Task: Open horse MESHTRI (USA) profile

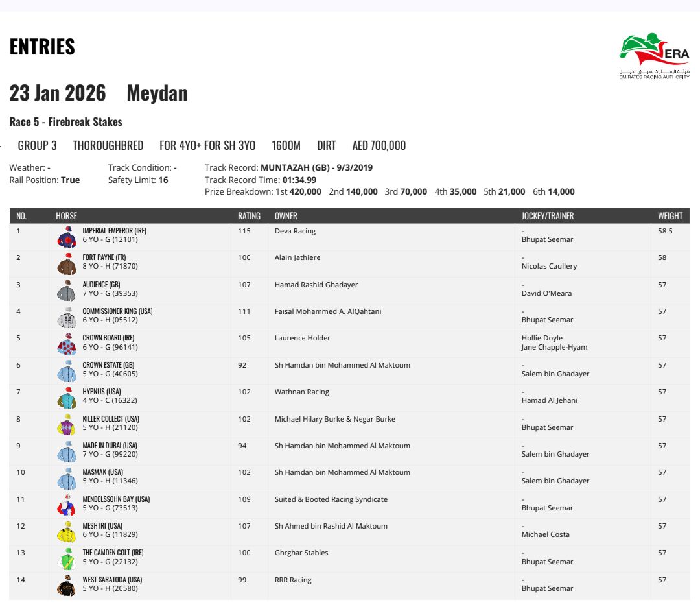Action: [x=102, y=526]
